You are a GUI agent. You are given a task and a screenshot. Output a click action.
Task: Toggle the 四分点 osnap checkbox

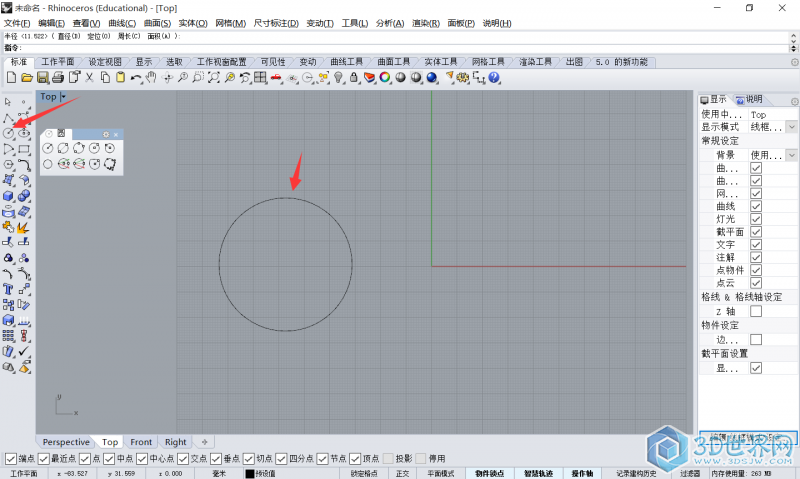(282, 459)
